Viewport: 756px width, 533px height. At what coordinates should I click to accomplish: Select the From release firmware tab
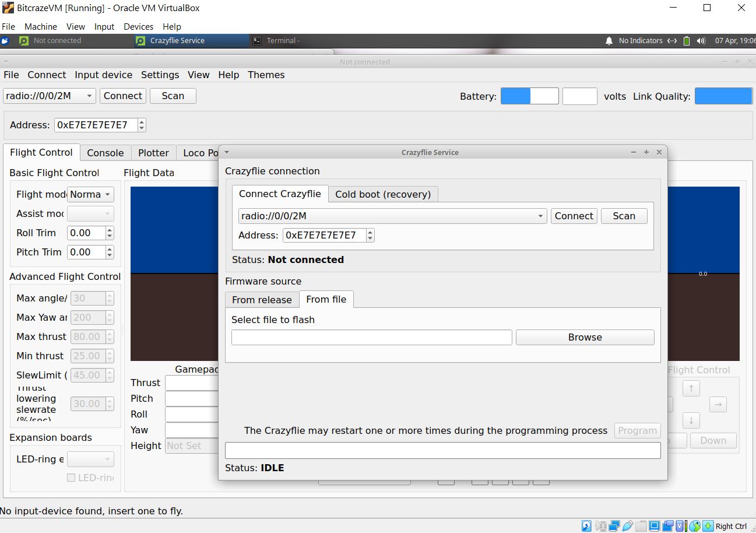point(262,300)
